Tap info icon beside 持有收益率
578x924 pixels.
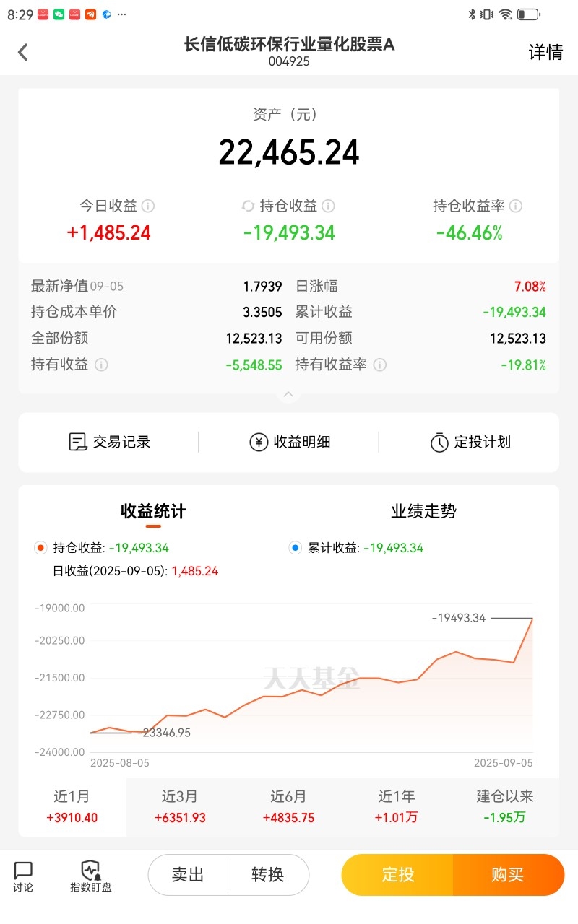click(x=380, y=365)
